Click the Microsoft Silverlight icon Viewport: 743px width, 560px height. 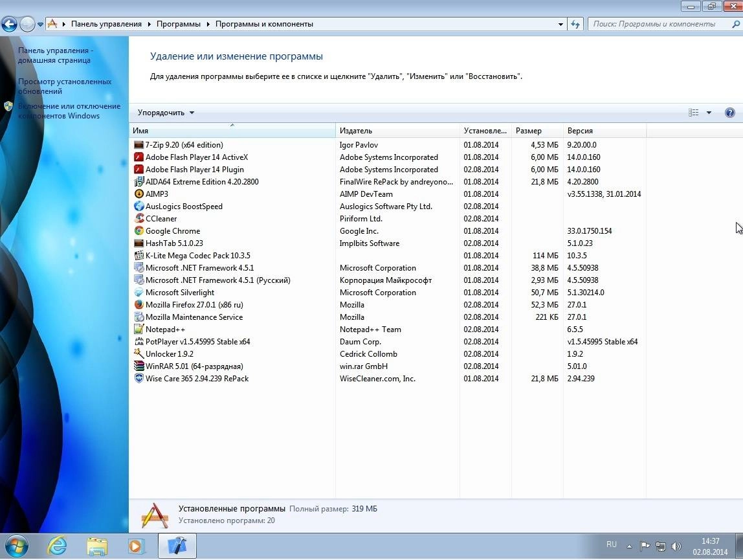139,293
